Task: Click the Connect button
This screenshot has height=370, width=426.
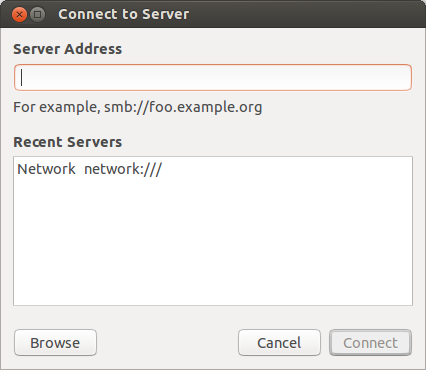Action: click(x=370, y=343)
